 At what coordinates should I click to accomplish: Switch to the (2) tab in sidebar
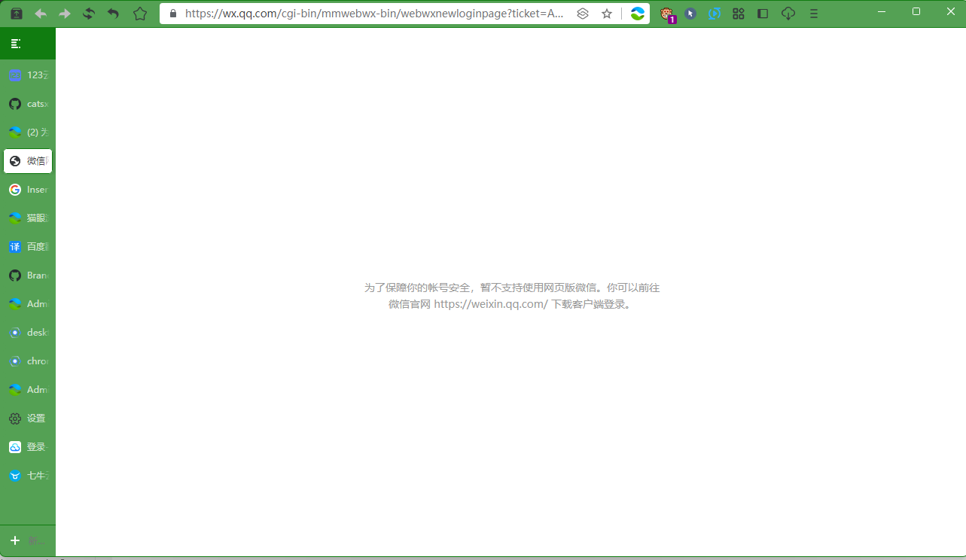(x=28, y=132)
